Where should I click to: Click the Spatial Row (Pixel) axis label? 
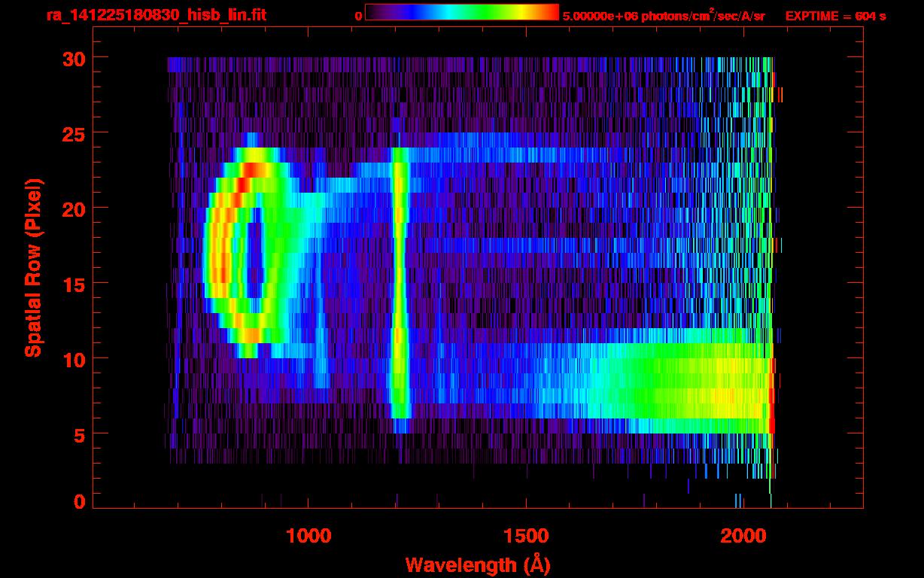[x=33, y=268]
